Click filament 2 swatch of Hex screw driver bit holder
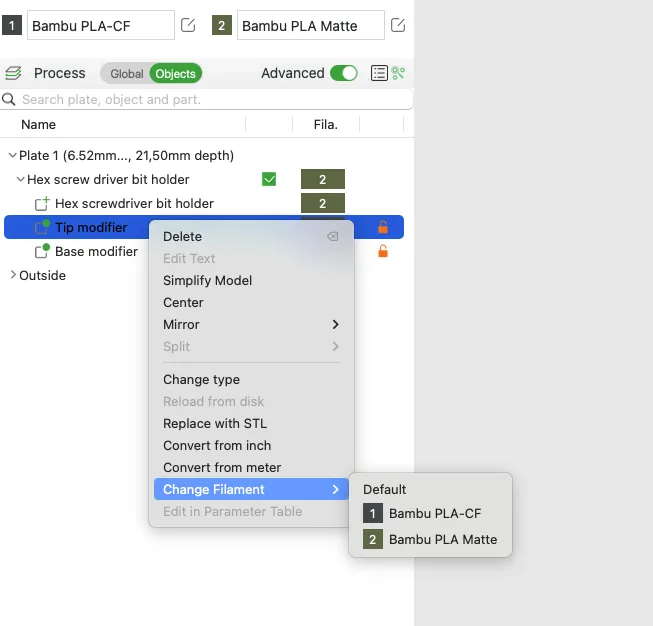The image size is (653, 626). [x=323, y=179]
